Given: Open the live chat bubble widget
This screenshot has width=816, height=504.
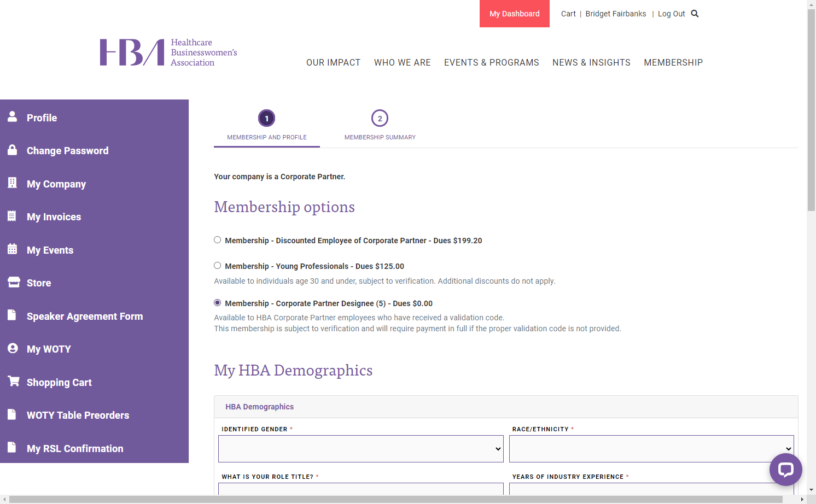Looking at the screenshot, I should click(786, 470).
